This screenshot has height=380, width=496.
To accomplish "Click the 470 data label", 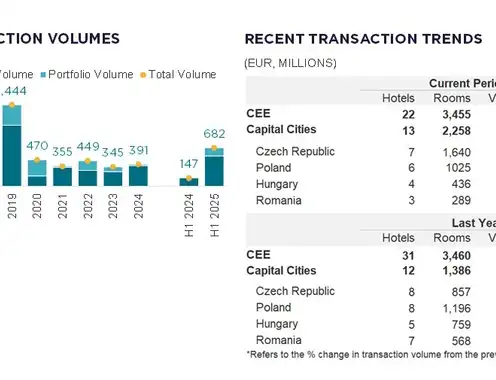I will coord(37,146).
